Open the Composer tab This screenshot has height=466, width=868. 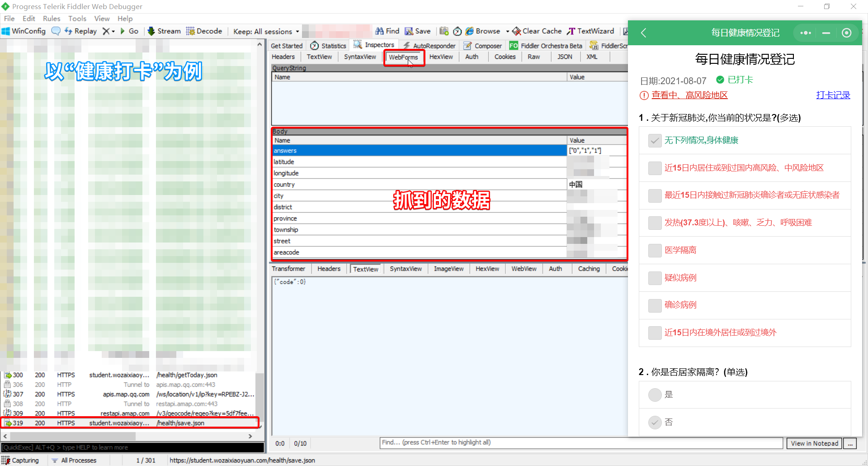483,46
